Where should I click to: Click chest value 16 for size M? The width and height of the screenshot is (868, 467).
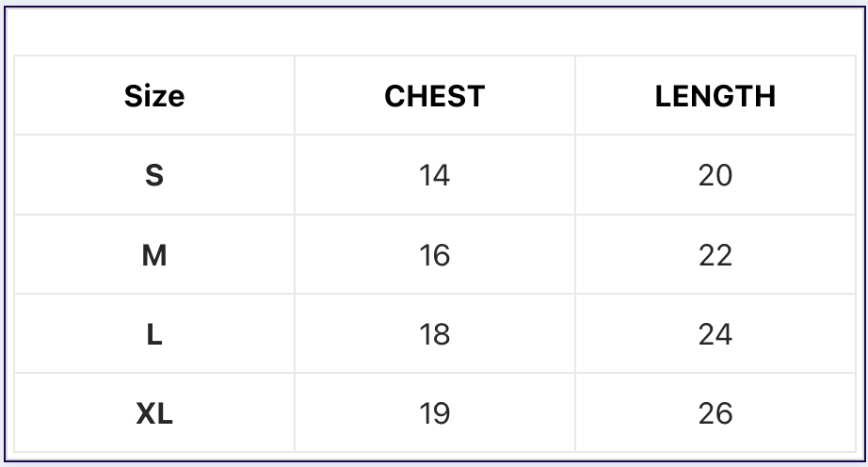point(435,254)
